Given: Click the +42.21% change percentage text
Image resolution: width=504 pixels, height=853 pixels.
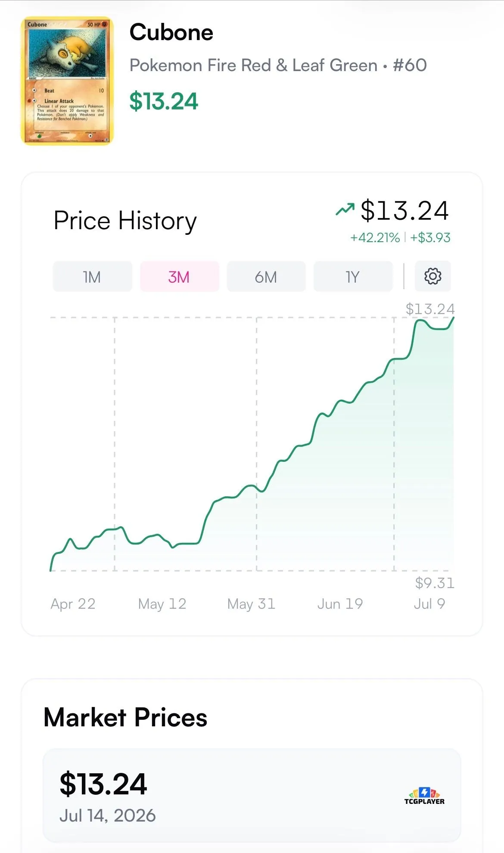Looking at the screenshot, I should pos(375,237).
